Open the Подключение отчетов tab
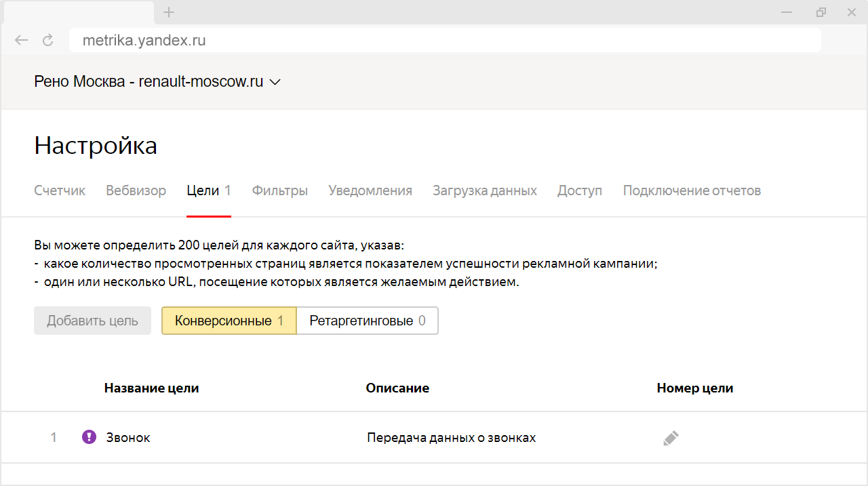 692,190
